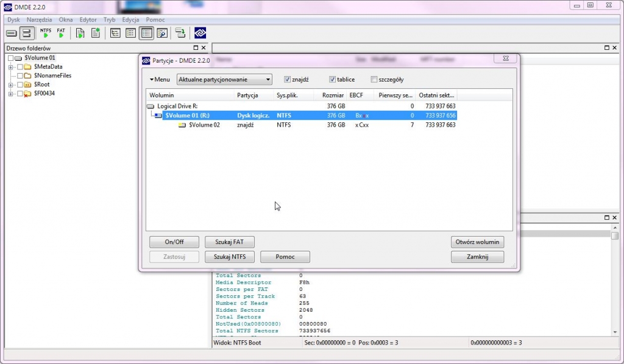
Task: Check the $MetaData checkbox
Action: coord(20,67)
